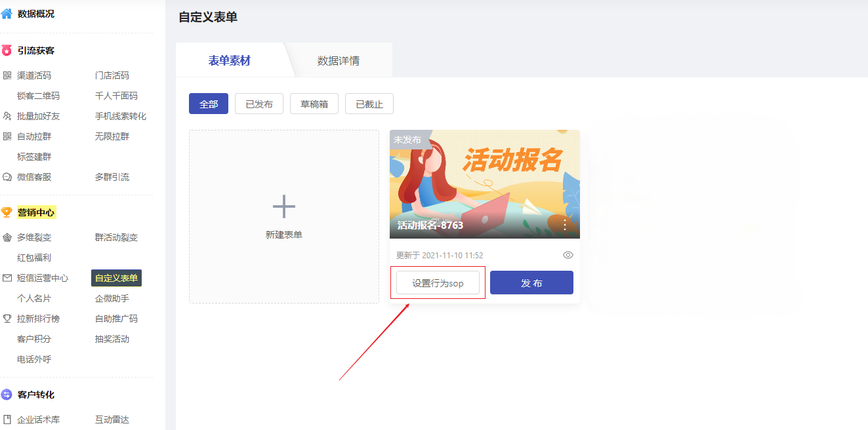Navigate to 群活动裂变
The height and width of the screenshot is (430, 868).
(x=116, y=237)
